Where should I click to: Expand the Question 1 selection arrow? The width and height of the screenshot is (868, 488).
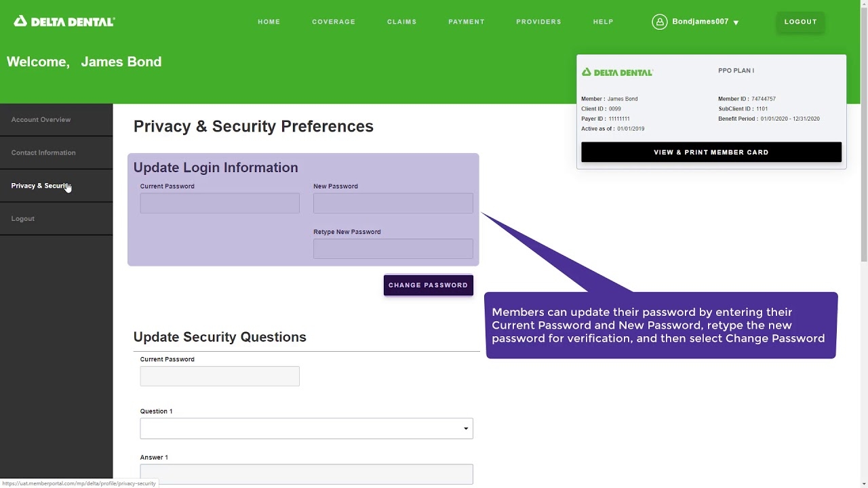(x=466, y=428)
